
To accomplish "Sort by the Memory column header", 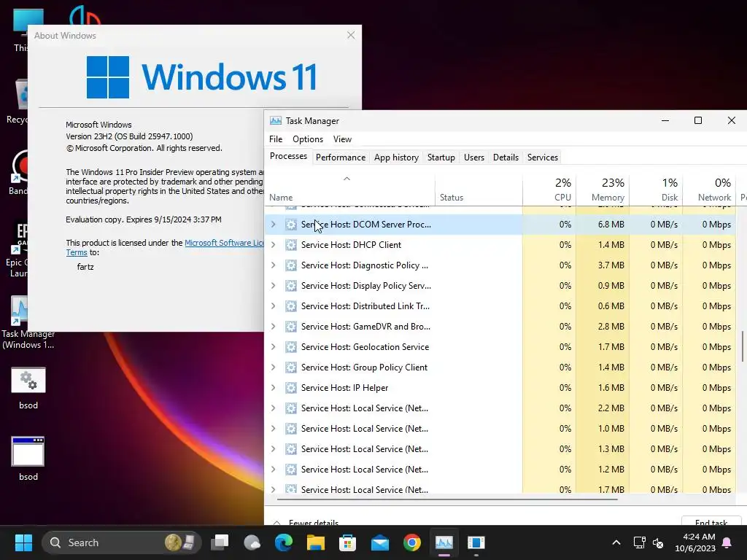I will [603, 190].
